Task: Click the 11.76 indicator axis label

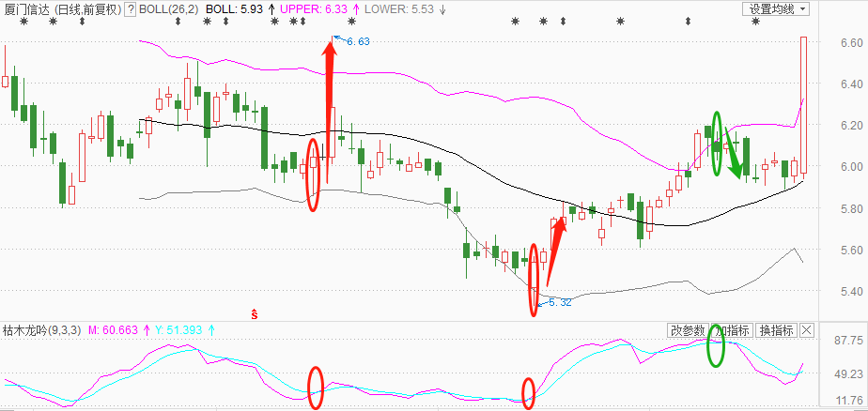Action: click(848, 401)
